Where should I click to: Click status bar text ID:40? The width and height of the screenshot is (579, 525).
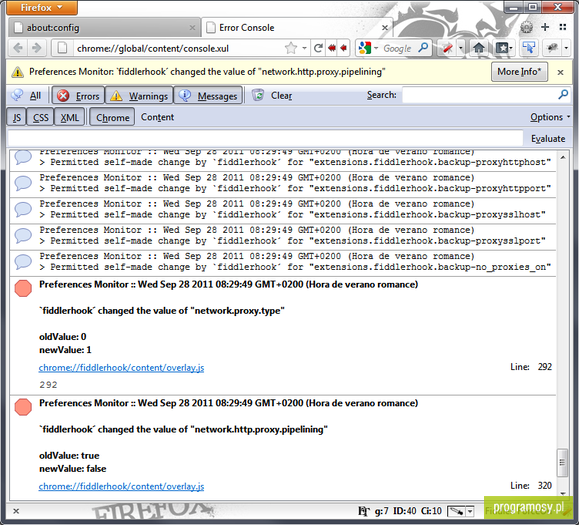pyautogui.click(x=404, y=511)
